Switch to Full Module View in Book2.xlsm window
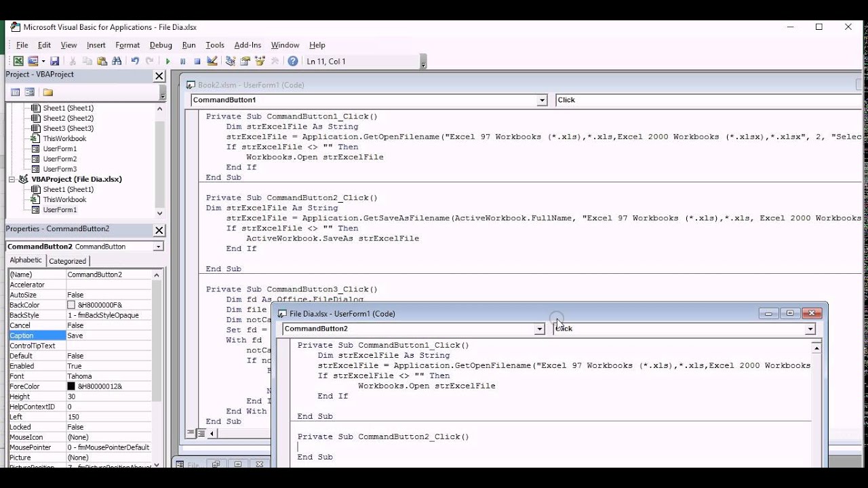This screenshot has height=488, width=868. [x=201, y=433]
